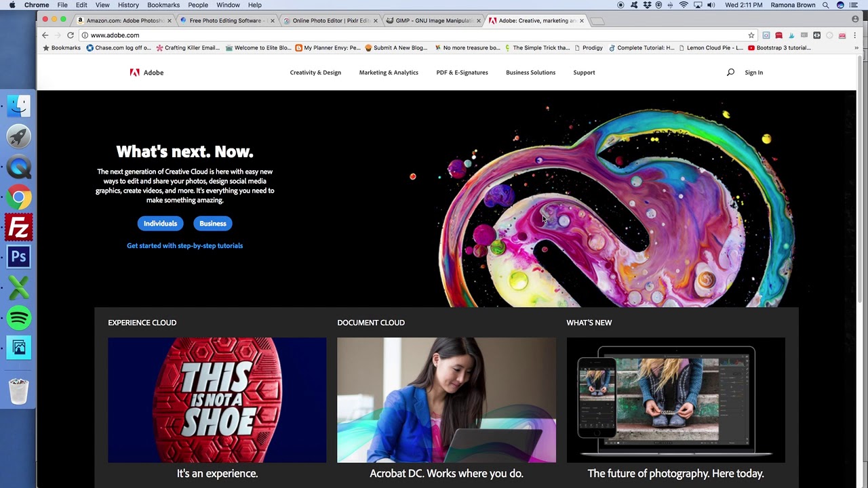The height and width of the screenshot is (488, 868).
Task: Reload the Adobe page
Action: click(71, 35)
